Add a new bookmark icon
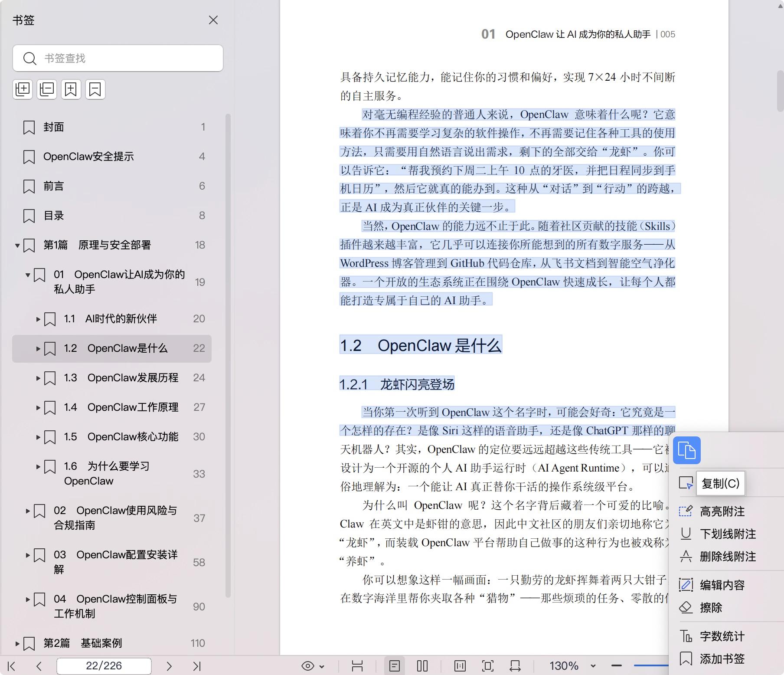This screenshot has height=675, width=784. click(x=71, y=89)
